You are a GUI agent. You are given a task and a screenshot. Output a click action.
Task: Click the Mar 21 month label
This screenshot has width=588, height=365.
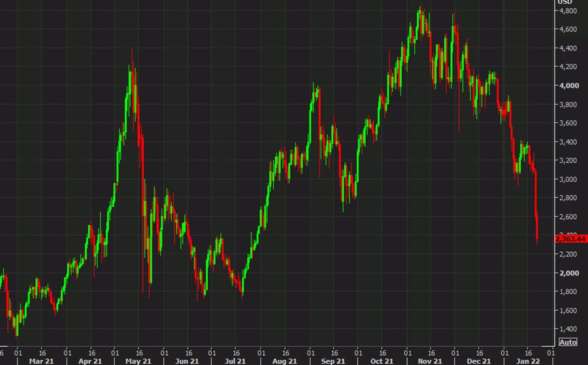[x=41, y=359]
